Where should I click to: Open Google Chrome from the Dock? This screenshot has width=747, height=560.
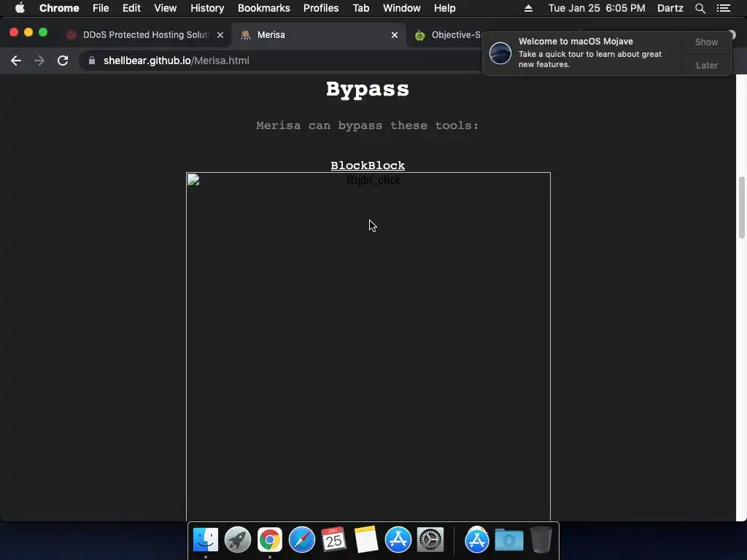[x=270, y=540]
